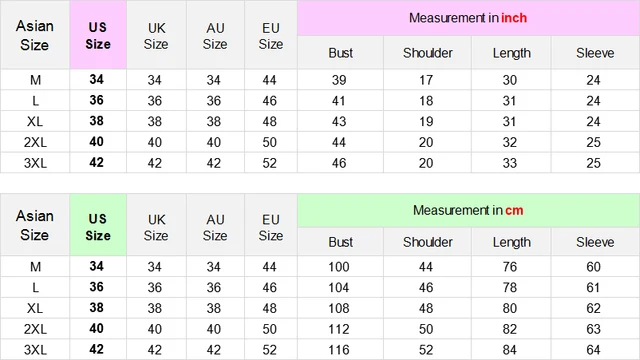Click the EU Size header in top table
Screen dimensions: 640x360
point(271,36)
